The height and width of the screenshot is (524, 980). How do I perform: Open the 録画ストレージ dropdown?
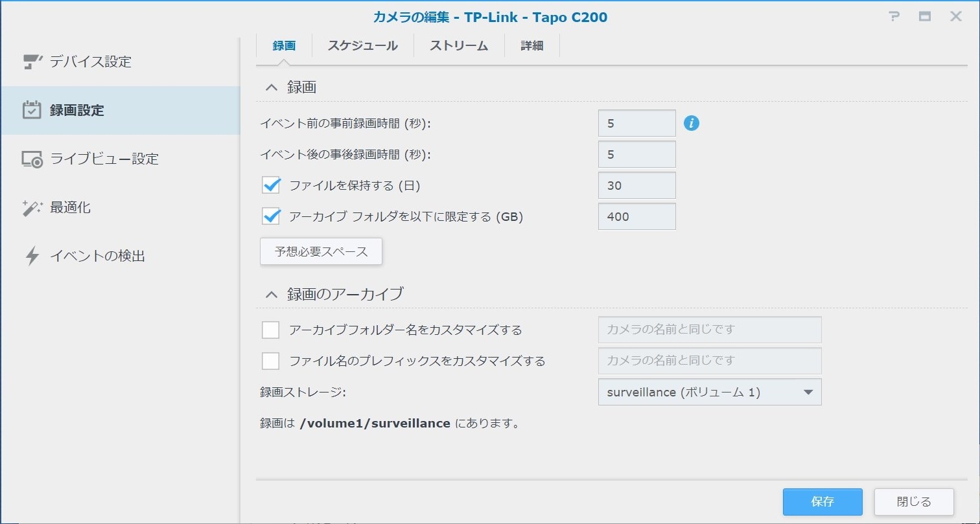709,393
